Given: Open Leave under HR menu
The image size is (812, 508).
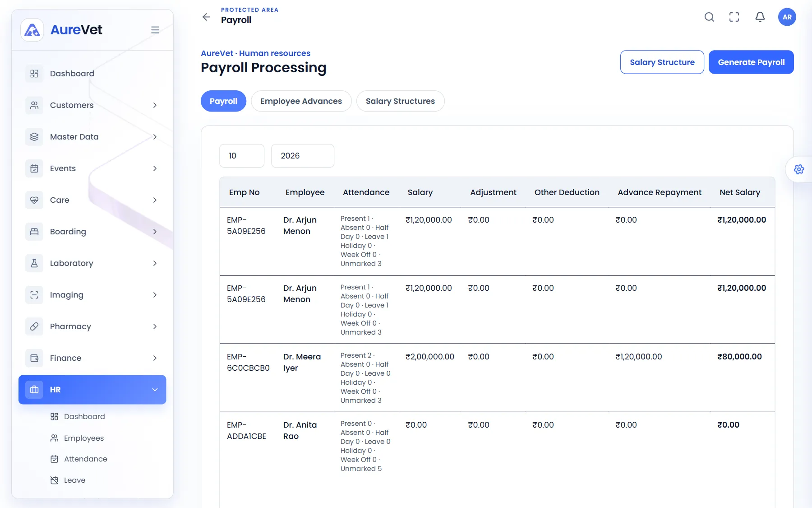Looking at the screenshot, I should click(75, 480).
